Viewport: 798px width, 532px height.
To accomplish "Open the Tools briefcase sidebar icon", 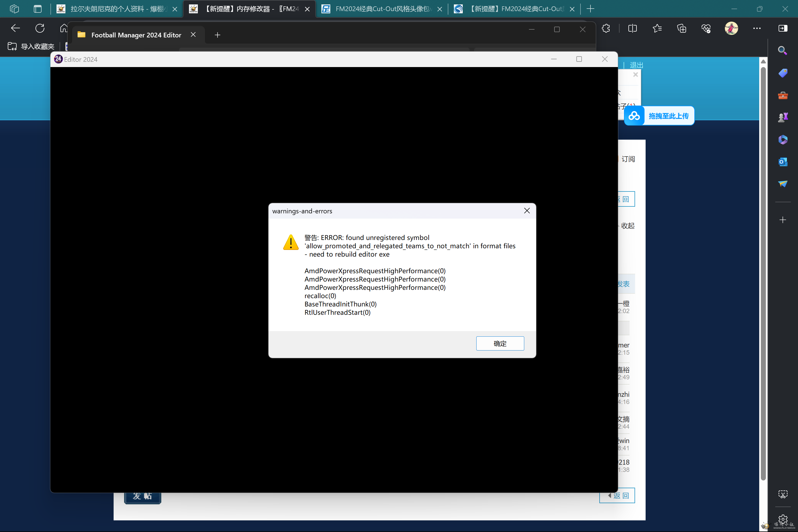I will coord(782,95).
